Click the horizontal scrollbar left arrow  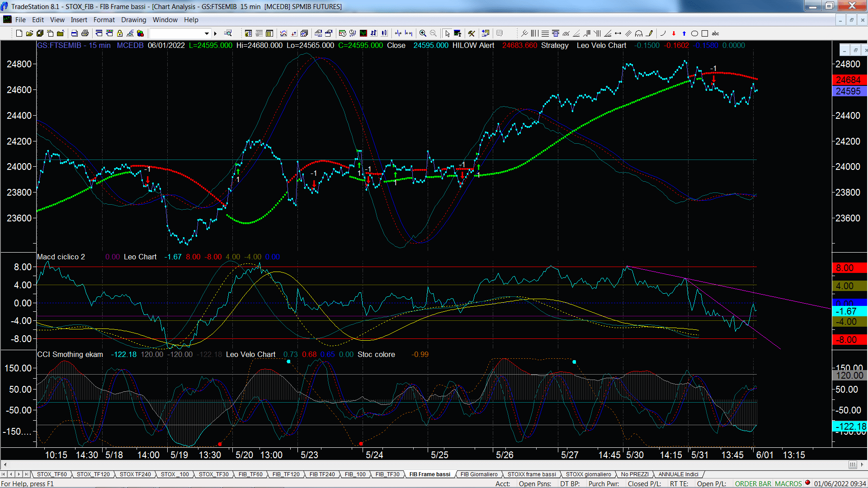click(x=5, y=465)
